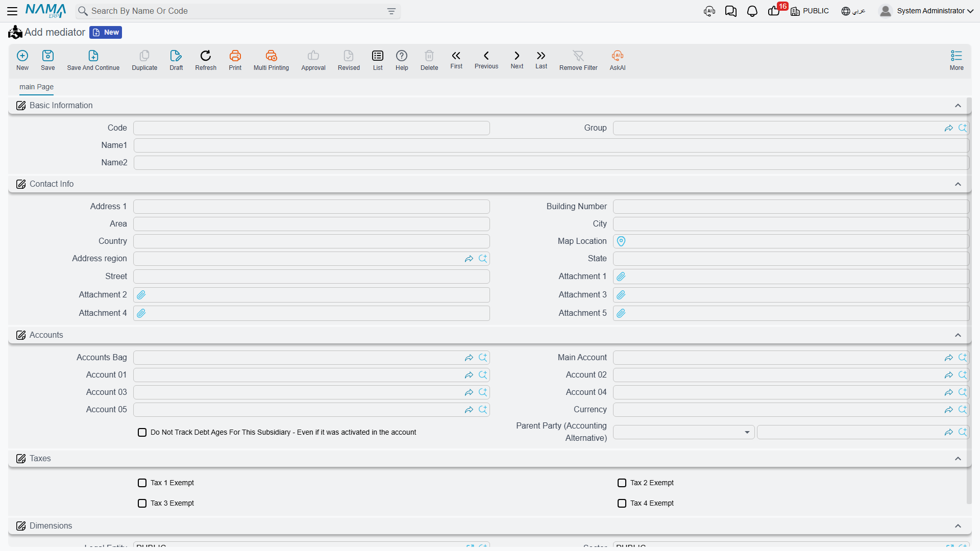Image resolution: width=980 pixels, height=551 pixels.
Task: Go to the First record
Action: pos(456,59)
